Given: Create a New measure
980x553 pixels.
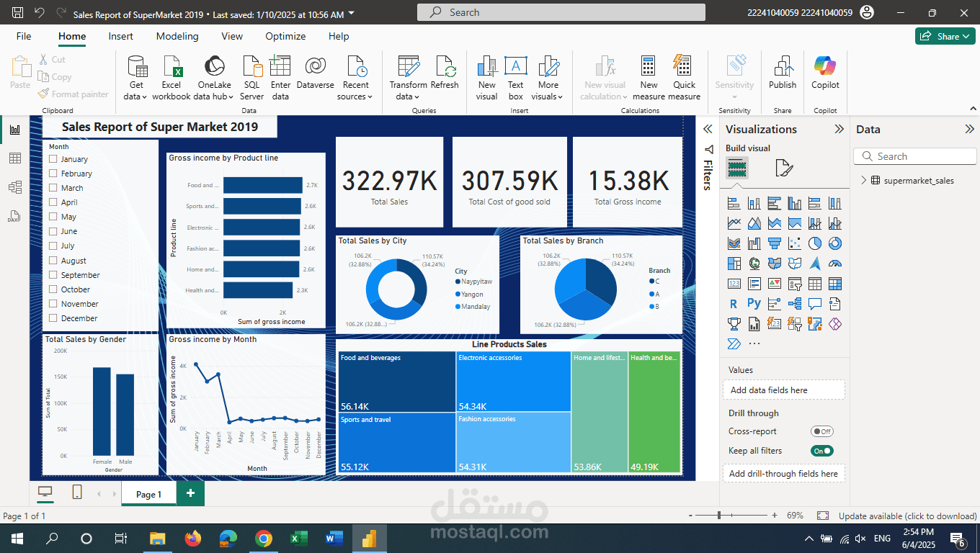Looking at the screenshot, I should 649,78.
